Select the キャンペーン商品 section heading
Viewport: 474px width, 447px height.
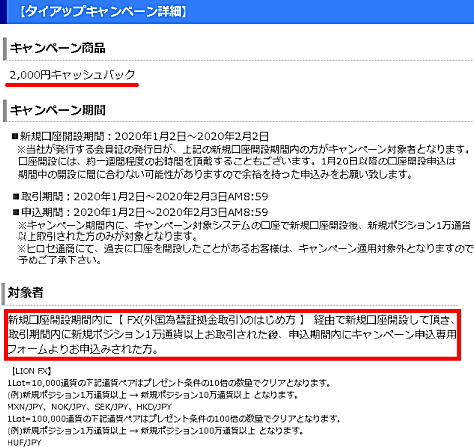pyautogui.click(x=58, y=48)
